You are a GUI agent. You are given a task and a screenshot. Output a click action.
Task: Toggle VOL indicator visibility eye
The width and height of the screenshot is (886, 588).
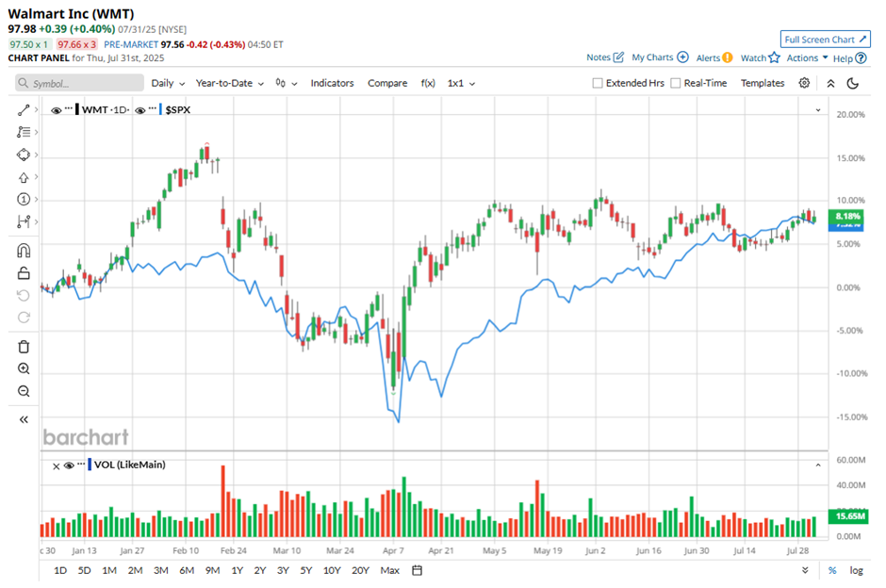pyautogui.click(x=69, y=465)
